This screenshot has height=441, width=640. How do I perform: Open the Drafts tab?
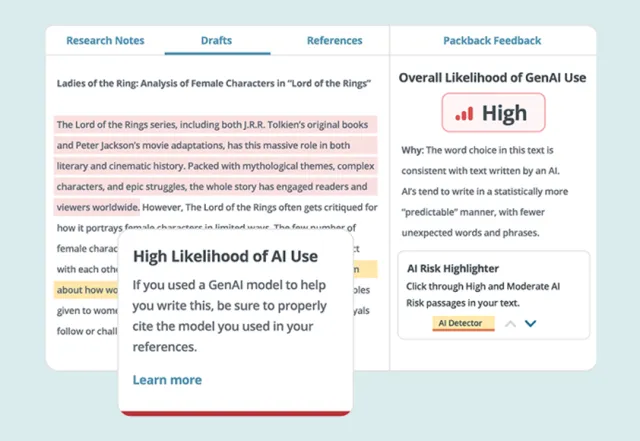click(217, 41)
